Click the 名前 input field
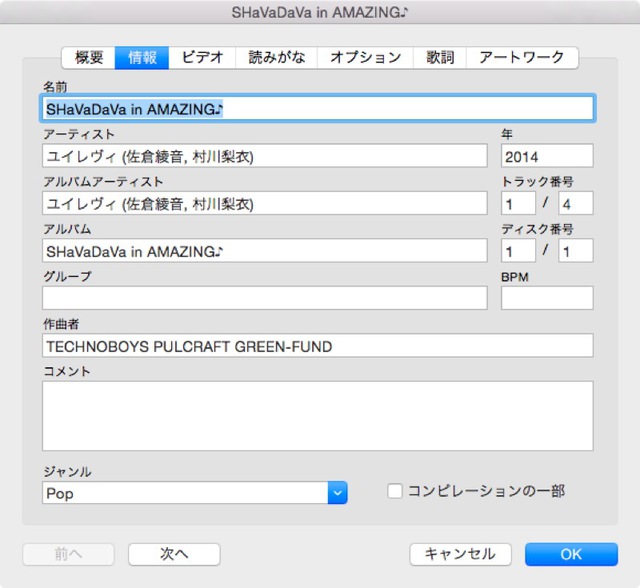 tap(318, 109)
